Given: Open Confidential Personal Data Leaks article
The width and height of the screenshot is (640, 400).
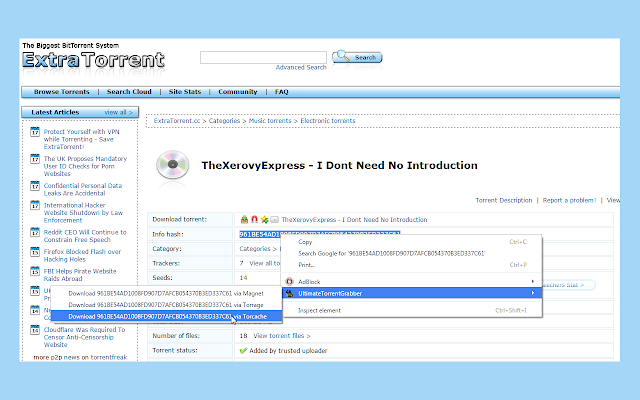Looking at the screenshot, I should click(82, 189).
